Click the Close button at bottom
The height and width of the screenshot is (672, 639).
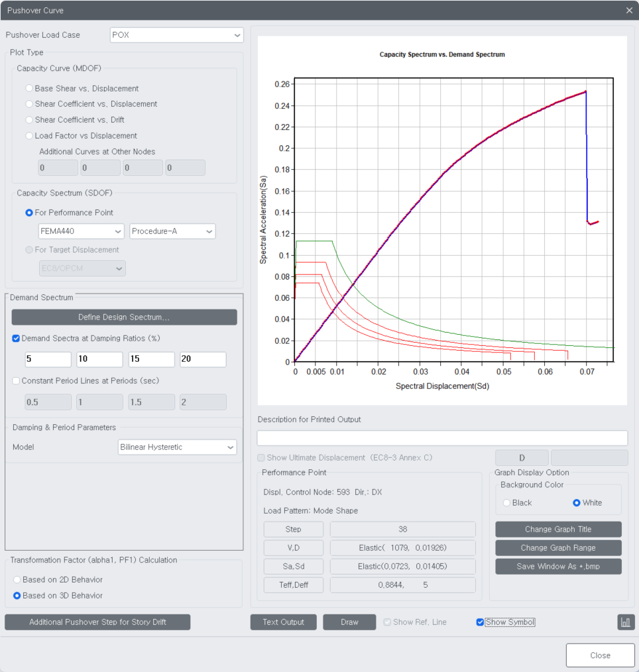pos(600,655)
